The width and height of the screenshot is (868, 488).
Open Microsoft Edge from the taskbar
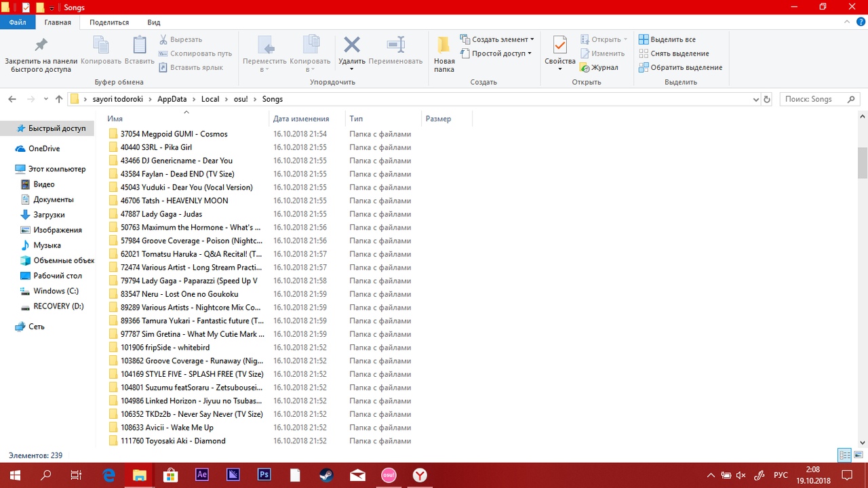[x=108, y=475]
